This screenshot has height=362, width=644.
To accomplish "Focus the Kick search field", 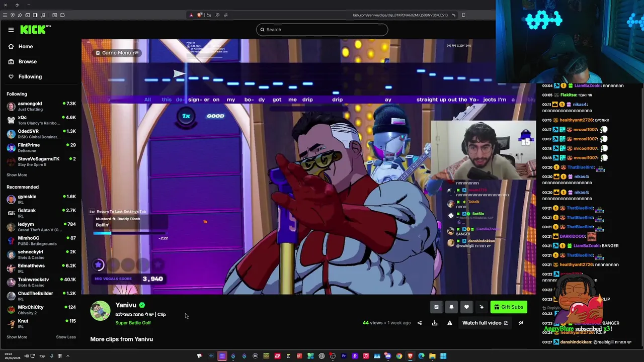I will [322, 30].
